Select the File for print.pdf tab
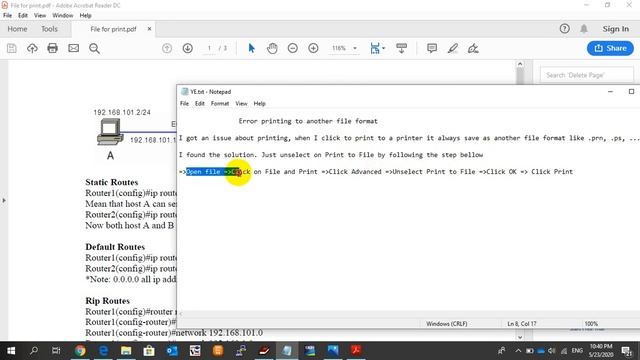The image size is (640, 360). pos(113,29)
